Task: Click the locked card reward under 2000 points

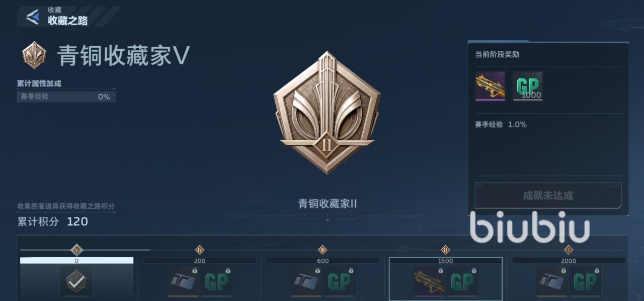Action: click(551, 282)
